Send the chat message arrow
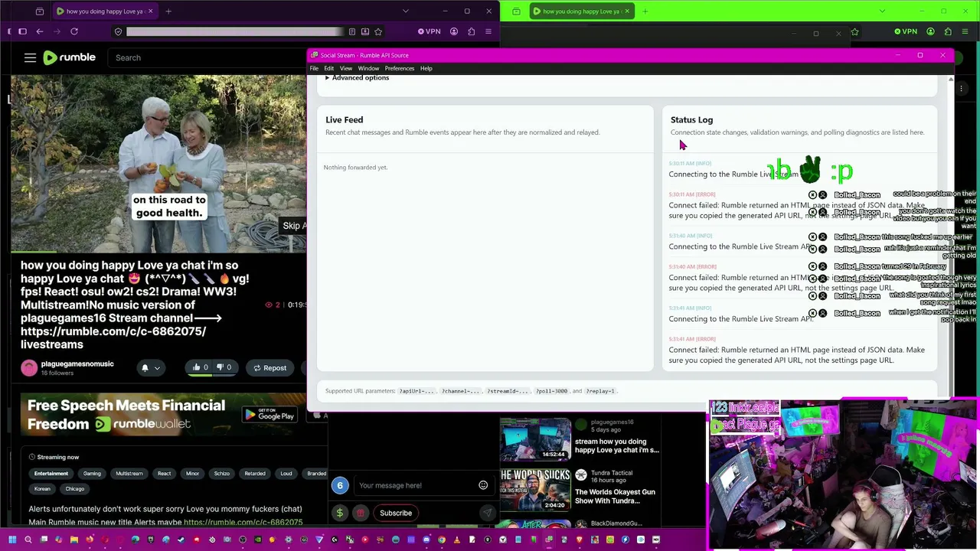Screen dimensions: 980x551 487,513
